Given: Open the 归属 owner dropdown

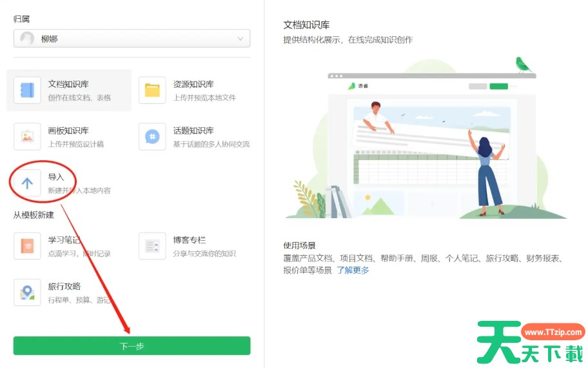Looking at the screenshot, I should tap(132, 38).
